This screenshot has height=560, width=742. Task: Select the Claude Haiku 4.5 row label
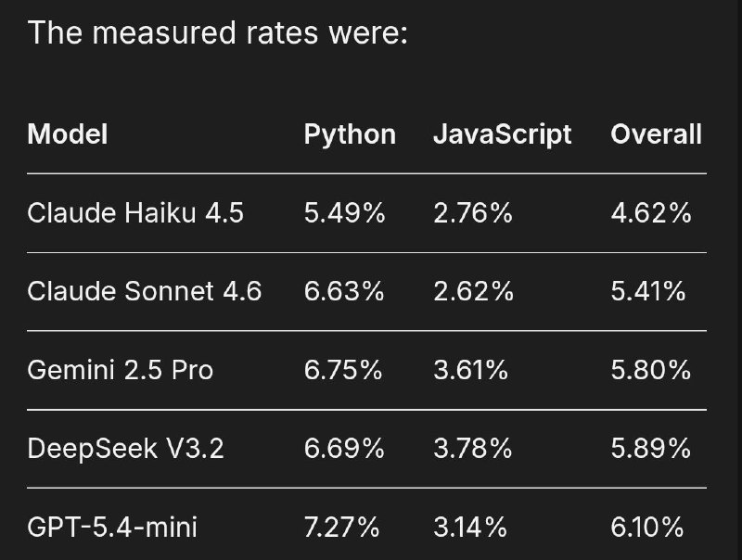135,213
